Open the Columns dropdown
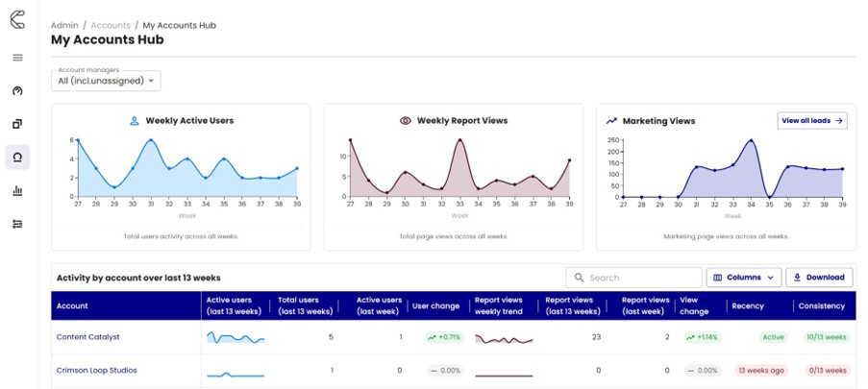Viewport: 868px width, 389px height. point(743,278)
